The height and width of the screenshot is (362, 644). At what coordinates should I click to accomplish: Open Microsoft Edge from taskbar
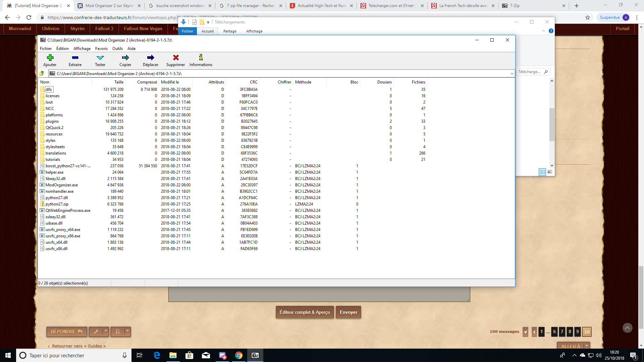click(x=157, y=355)
